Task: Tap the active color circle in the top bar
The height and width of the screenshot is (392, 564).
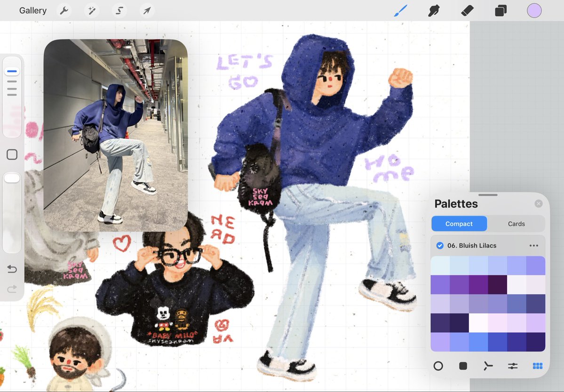Action: click(534, 11)
